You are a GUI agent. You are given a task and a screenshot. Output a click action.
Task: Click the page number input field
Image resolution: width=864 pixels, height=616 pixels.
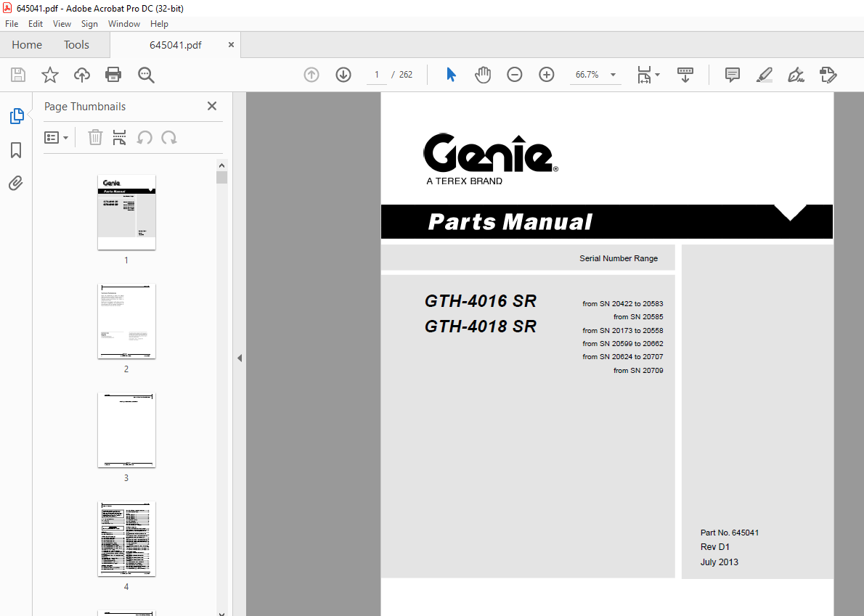pos(377,75)
